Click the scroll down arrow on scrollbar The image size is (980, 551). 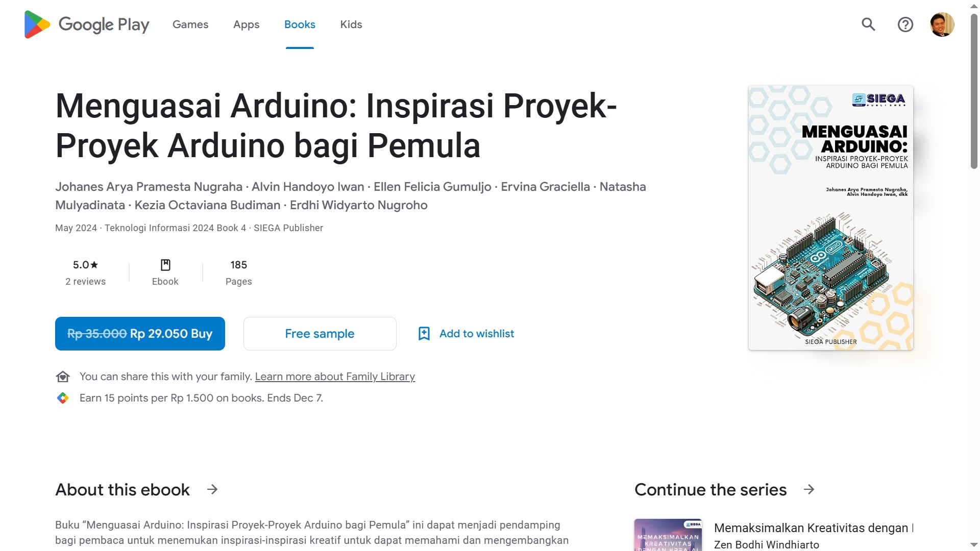click(x=974, y=545)
